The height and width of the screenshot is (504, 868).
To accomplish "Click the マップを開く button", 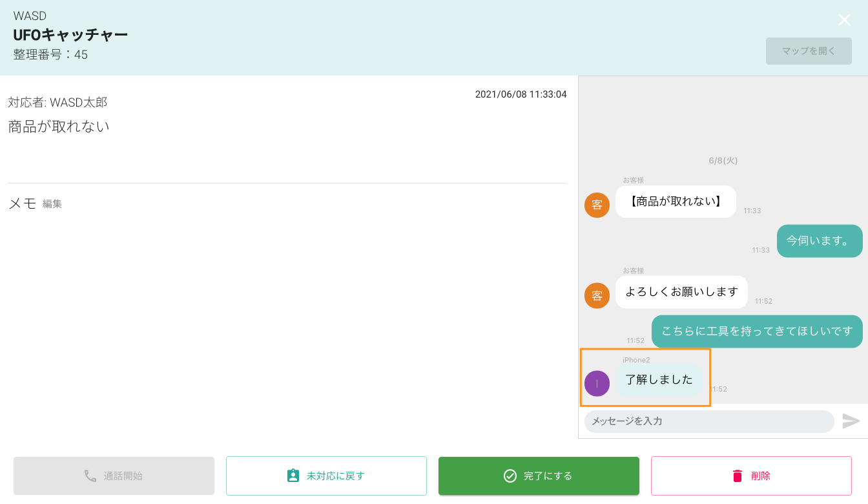I will (809, 51).
